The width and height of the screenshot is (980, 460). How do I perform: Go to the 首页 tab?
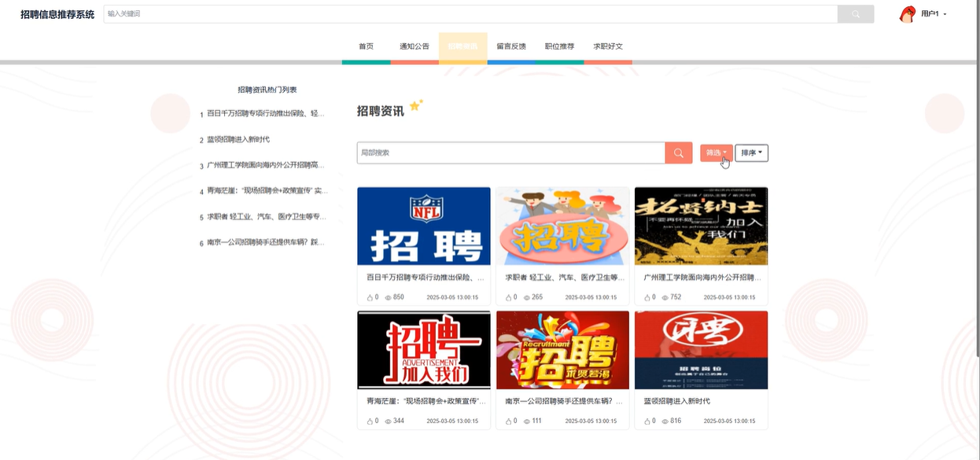point(366,46)
